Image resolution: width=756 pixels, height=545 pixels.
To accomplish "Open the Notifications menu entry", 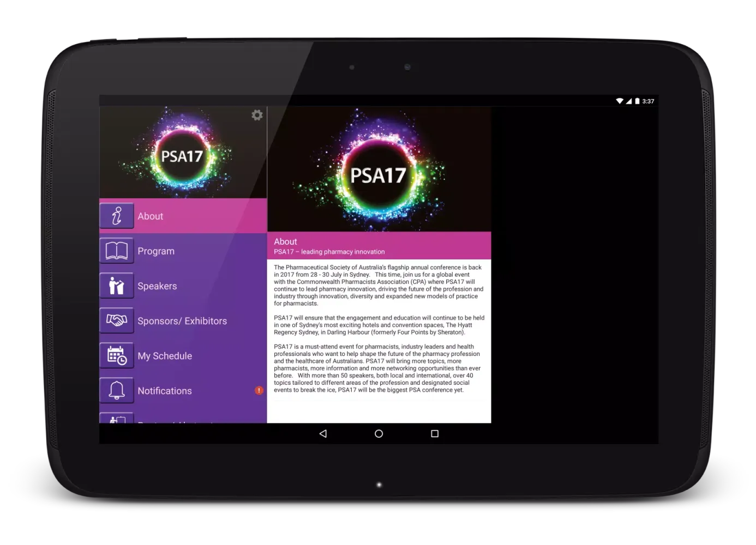I will pos(165,391).
